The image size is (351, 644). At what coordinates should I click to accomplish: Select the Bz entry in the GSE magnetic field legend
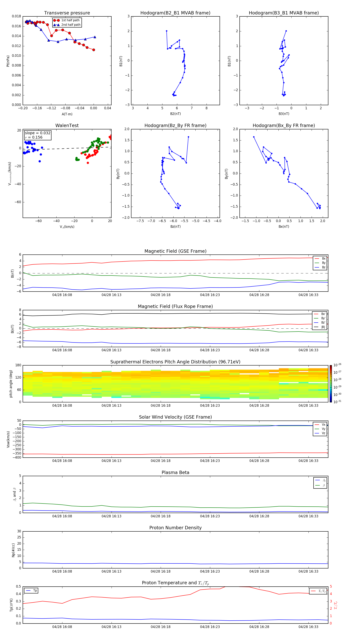(320, 267)
